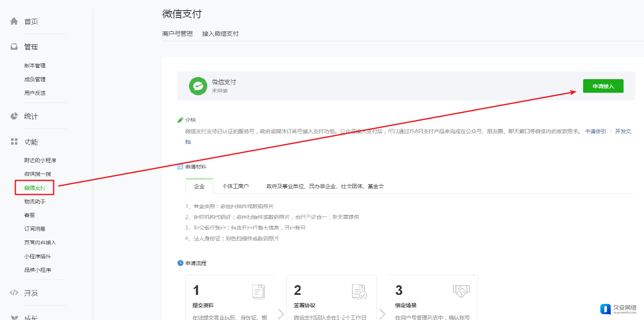Open 开发 section in the sidebar
The height and width of the screenshot is (320, 644).
tap(31, 293)
